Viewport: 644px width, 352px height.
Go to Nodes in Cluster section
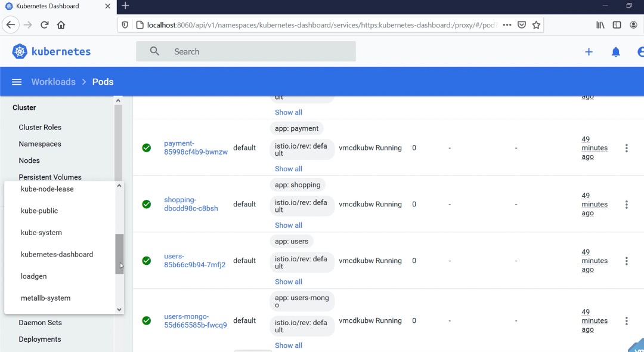click(29, 160)
